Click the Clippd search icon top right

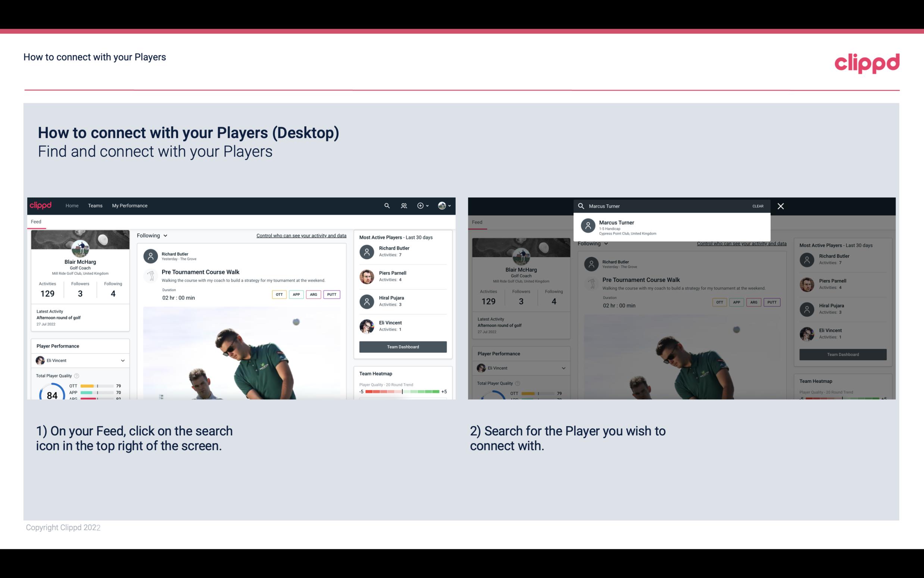pos(387,205)
